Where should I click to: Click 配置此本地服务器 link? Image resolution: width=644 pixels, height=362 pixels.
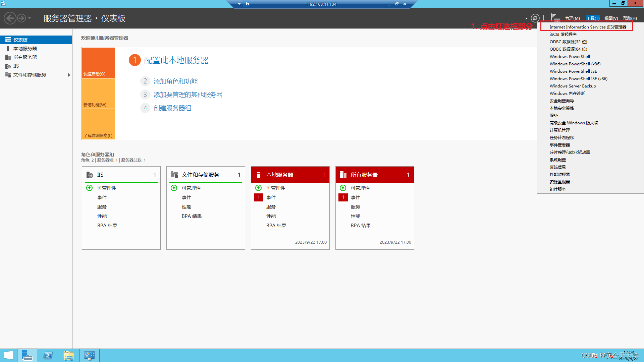coord(176,60)
